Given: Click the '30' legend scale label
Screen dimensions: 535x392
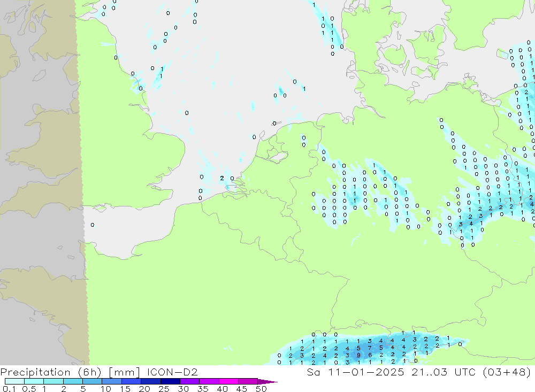Looking at the screenshot, I should pyautogui.click(x=184, y=389).
